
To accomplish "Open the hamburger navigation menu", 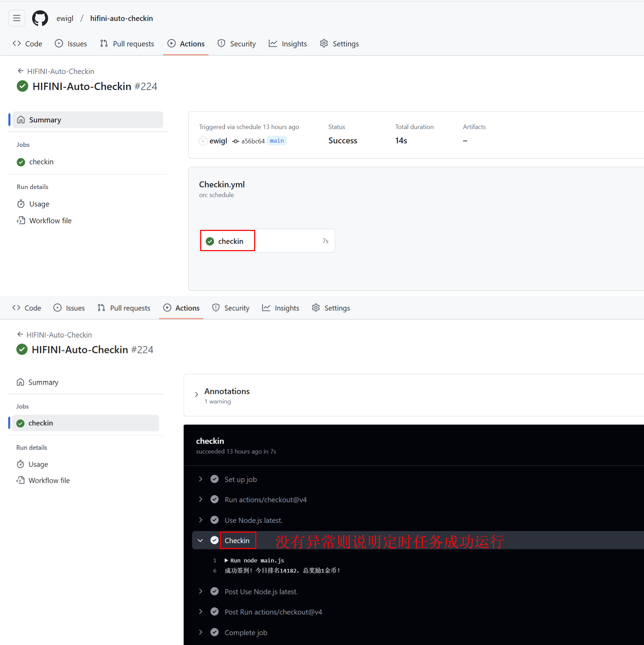I will pos(16,18).
